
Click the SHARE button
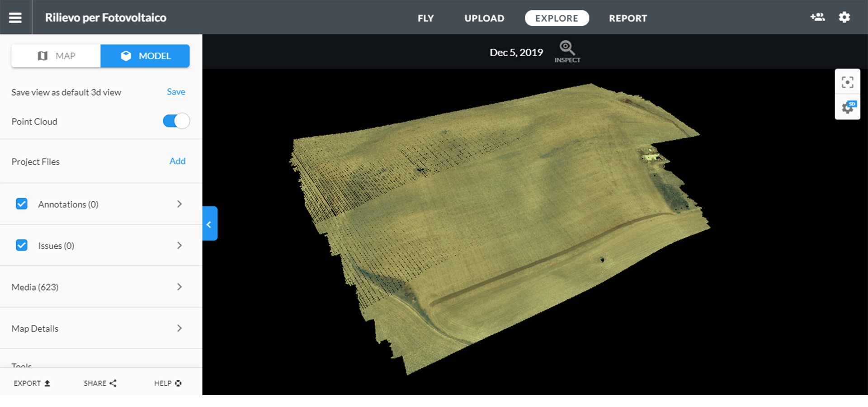click(100, 383)
